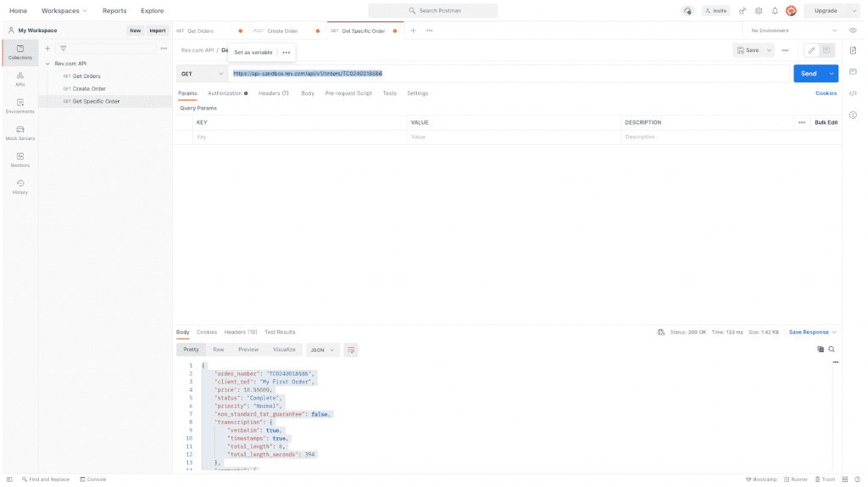This screenshot has height=487, width=868.
Task: Show the Raw response view
Action: pos(219,350)
